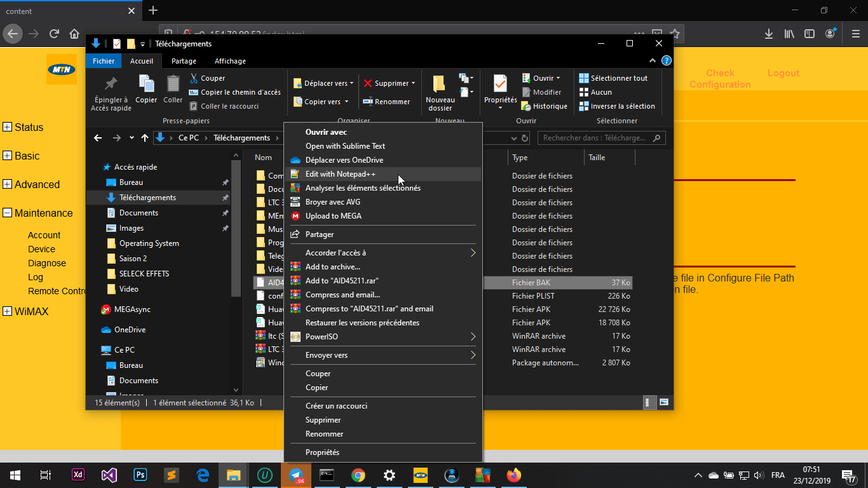
Task: Click the Taille column header
Action: point(609,158)
